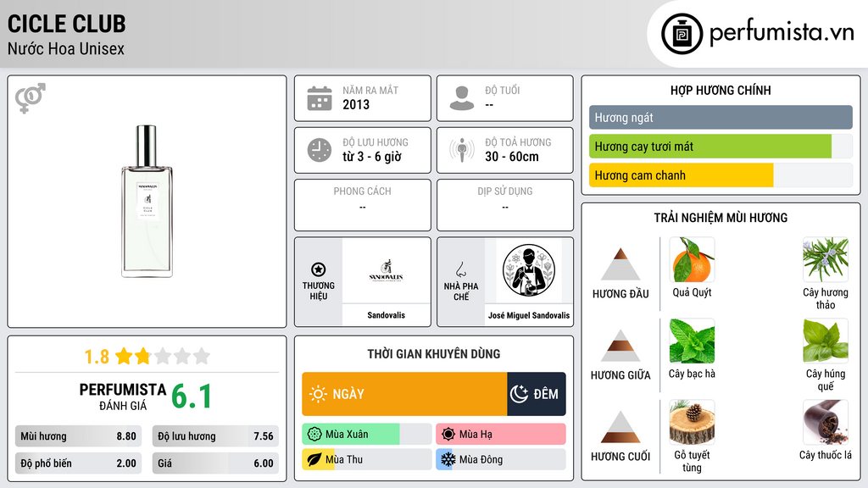868x488 pixels.
Task: Click the leaf icon for Mùa Thu
Action: click(x=314, y=459)
